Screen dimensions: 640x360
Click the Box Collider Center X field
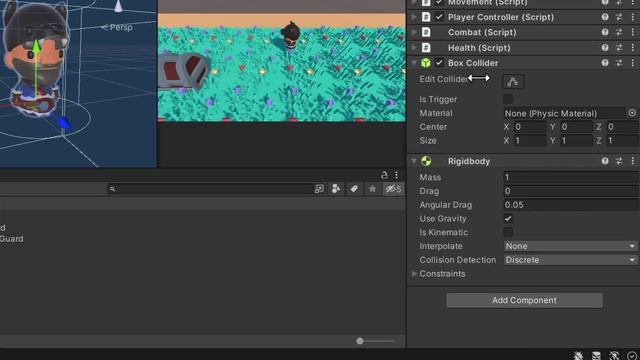coord(530,127)
